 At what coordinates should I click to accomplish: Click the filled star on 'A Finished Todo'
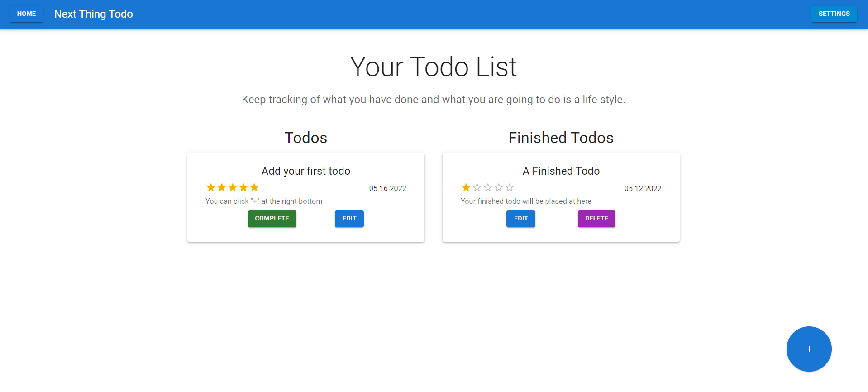pyautogui.click(x=466, y=187)
